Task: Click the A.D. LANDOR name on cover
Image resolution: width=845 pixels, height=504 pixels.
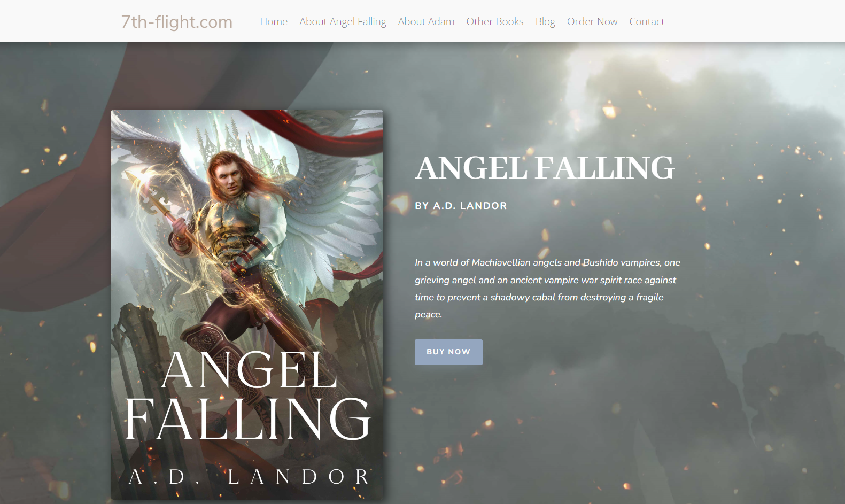Action: pos(249,477)
